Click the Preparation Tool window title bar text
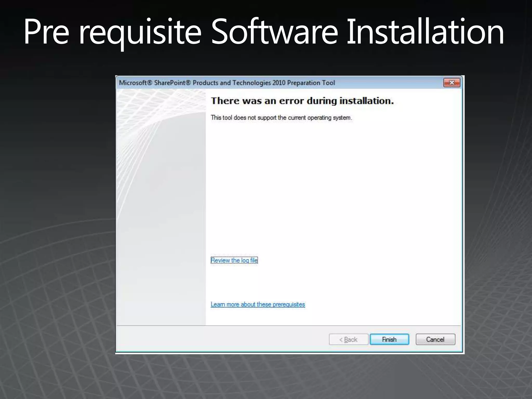 (x=227, y=83)
